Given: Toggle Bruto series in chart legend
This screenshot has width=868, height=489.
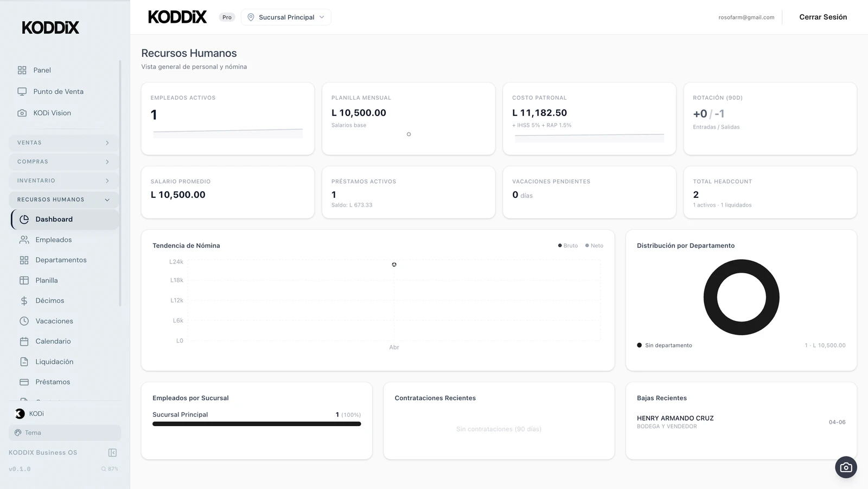Looking at the screenshot, I should 567,246.
